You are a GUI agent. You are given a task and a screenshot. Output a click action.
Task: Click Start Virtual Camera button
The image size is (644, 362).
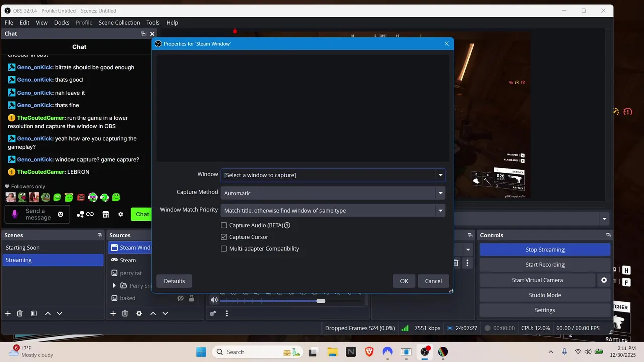(537, 280)
